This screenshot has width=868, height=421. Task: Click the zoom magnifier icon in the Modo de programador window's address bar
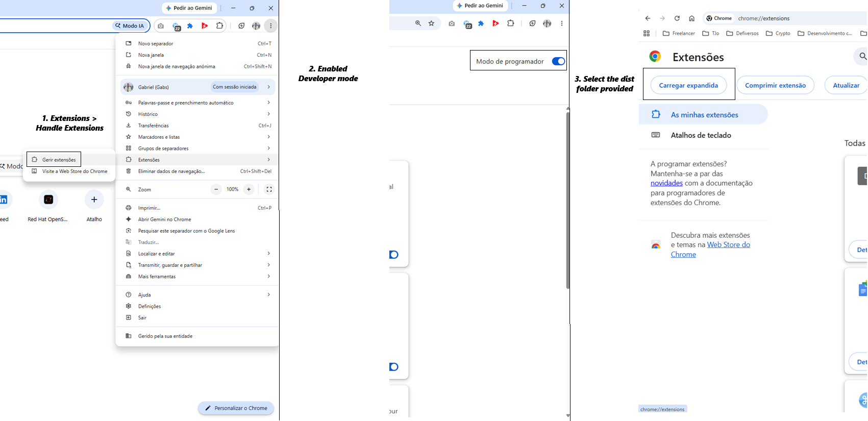(418, 23)
